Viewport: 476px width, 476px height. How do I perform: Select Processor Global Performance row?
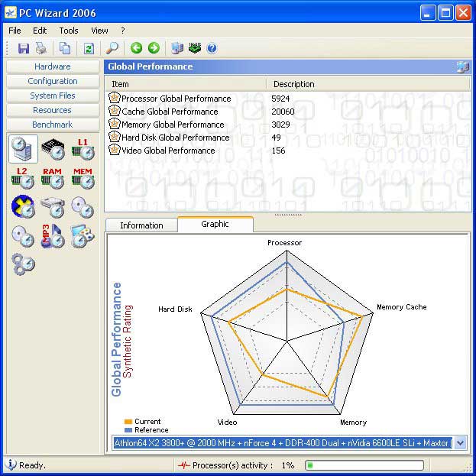click(x=288, y=99)
